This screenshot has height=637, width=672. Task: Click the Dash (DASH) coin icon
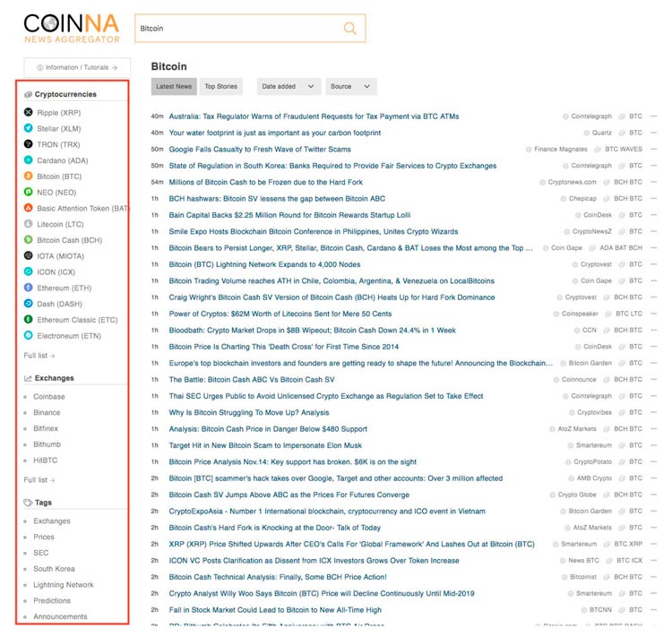click(29, 304)
